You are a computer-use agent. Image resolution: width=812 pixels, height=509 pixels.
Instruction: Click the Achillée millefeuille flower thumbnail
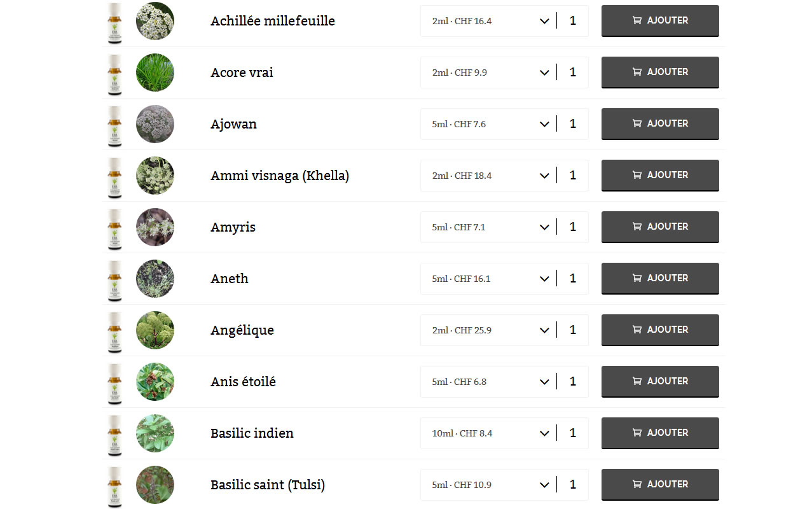(x=155, y=21)
